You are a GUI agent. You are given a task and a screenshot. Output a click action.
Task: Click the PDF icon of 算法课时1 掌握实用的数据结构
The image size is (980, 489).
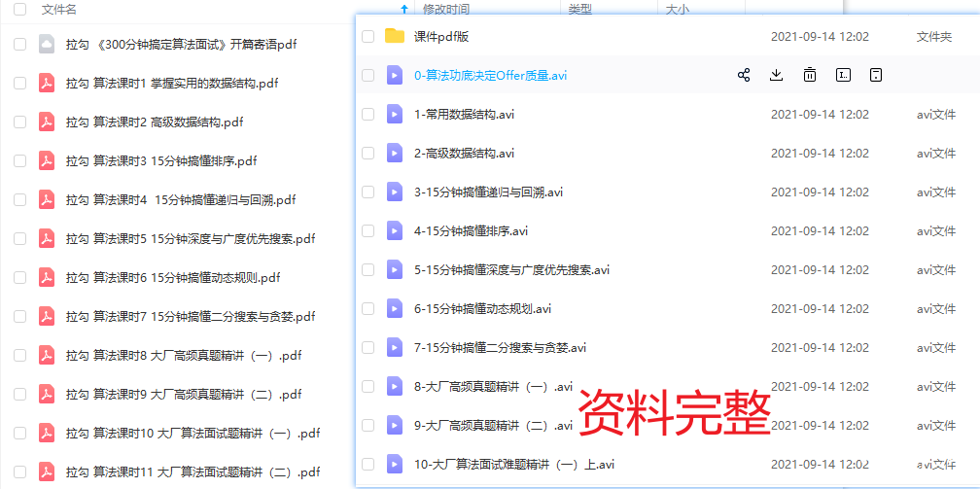coord(47,84)
